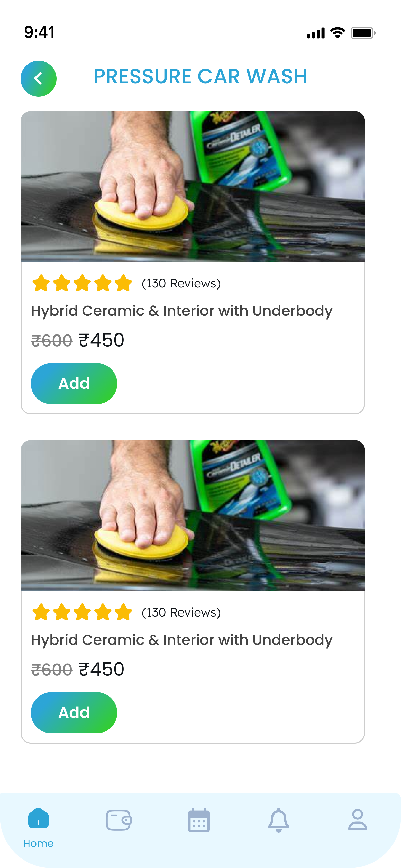The height and width of the screenshot is (868, 401).
Task: Add the second Hybrid Ceramic service
Action: pyautogui.click(x=74, y=713)
